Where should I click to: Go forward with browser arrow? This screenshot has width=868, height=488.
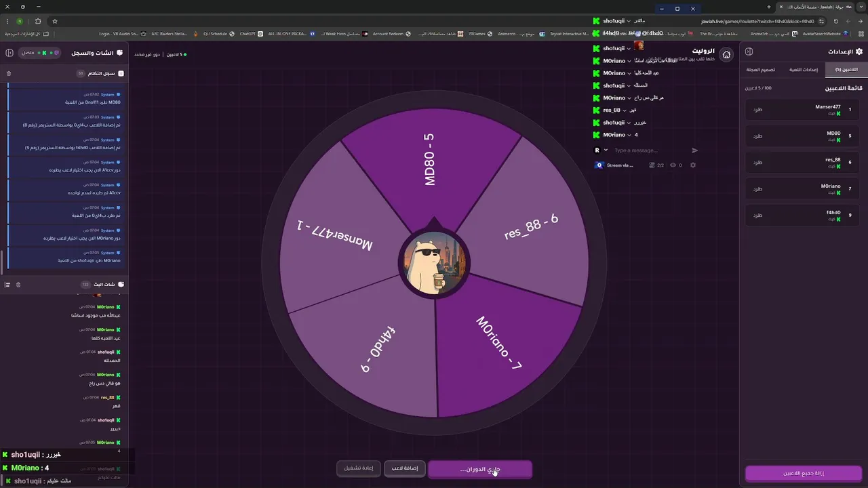coord(848,21)
